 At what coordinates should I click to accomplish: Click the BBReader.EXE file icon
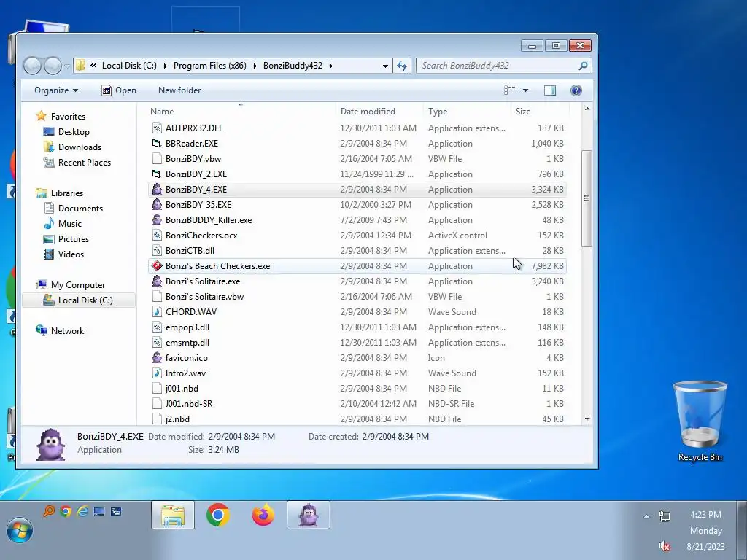[x=157, y=144]
